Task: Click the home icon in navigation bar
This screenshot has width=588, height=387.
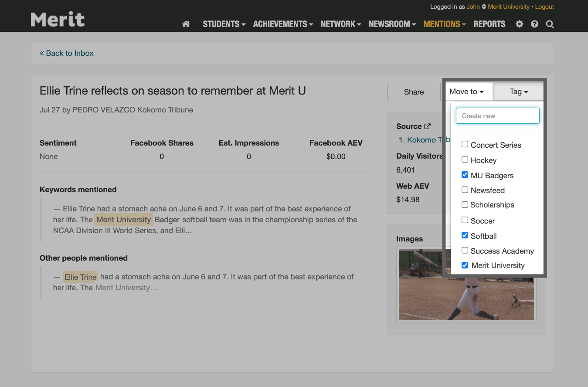Action: pos(186,24)
